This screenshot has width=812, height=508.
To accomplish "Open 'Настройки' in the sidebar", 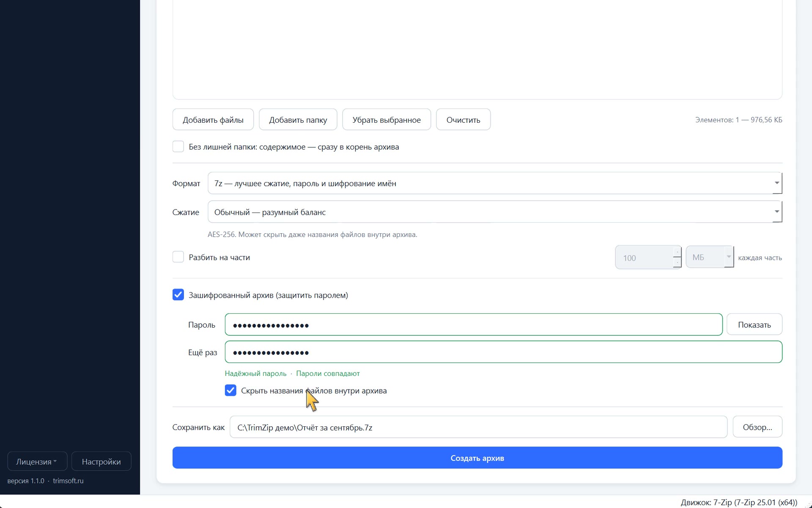I will point(101,461).
